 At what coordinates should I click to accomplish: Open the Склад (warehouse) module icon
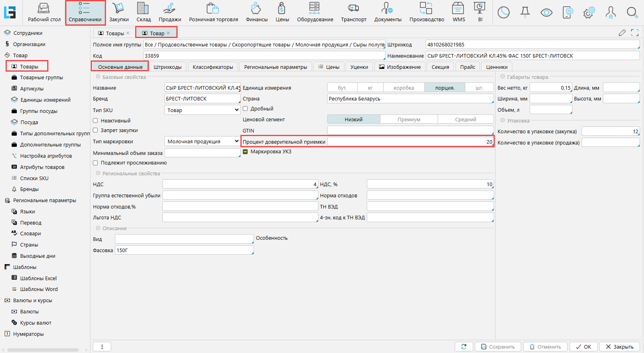(x=143, y=9)
